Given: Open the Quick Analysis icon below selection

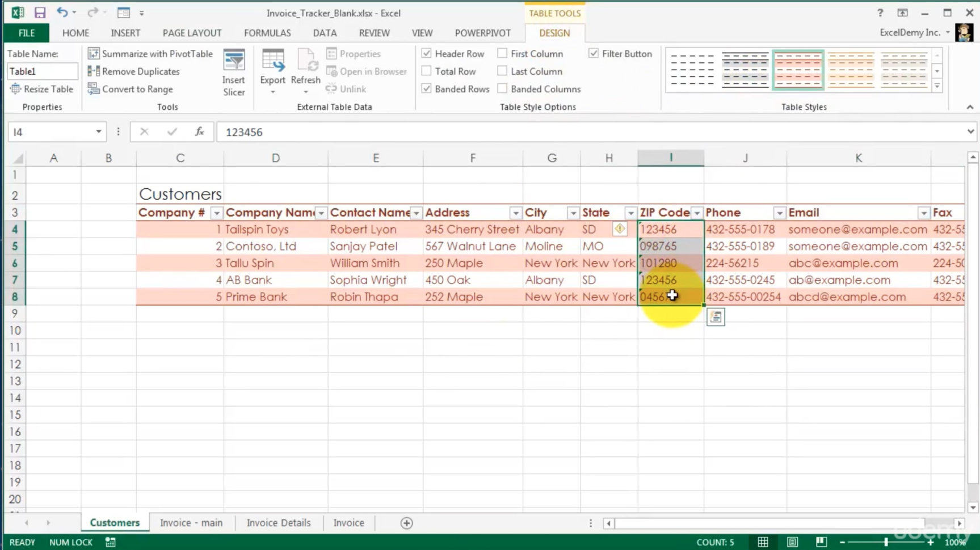Looking at the screenshot, I should click(x=716, y=317).
